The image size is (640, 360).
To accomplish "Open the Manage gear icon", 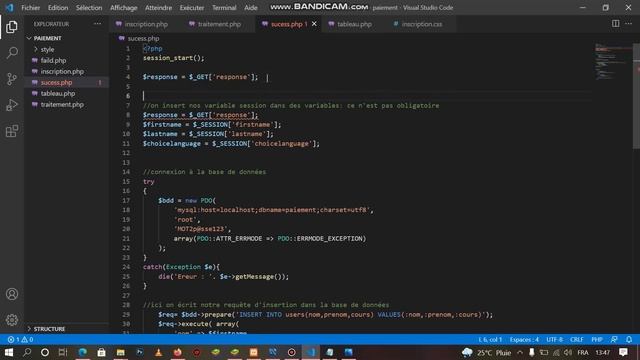I will [12, 320].
